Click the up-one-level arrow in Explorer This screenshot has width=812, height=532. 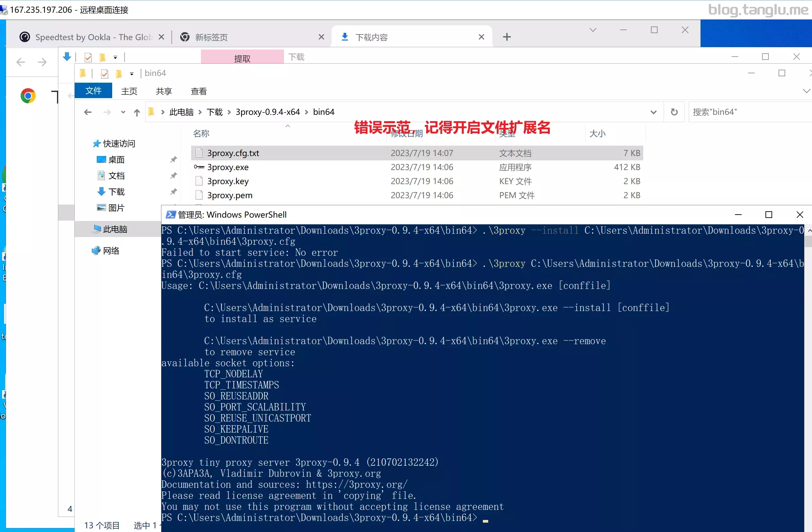point(137,112)
